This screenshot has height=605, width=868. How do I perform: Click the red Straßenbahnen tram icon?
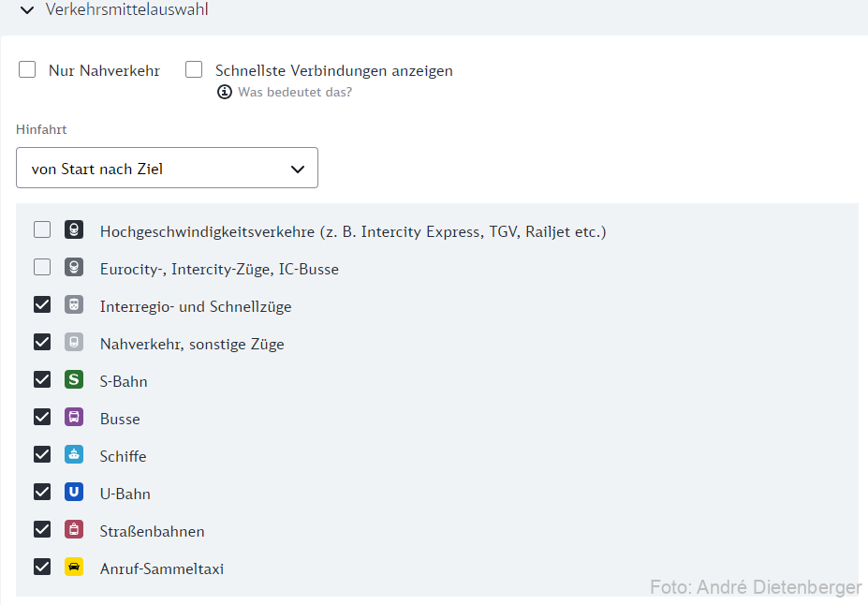(74, 530)
